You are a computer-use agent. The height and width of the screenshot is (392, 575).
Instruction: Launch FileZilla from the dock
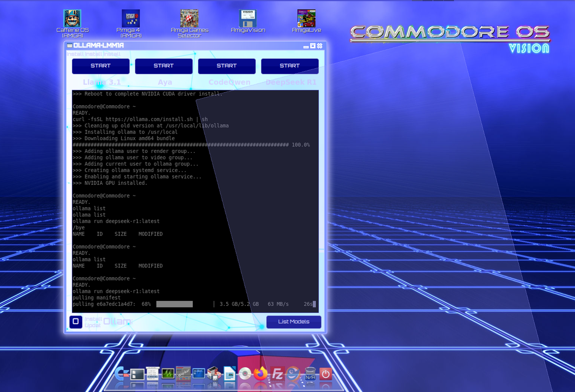coord(277,374)
